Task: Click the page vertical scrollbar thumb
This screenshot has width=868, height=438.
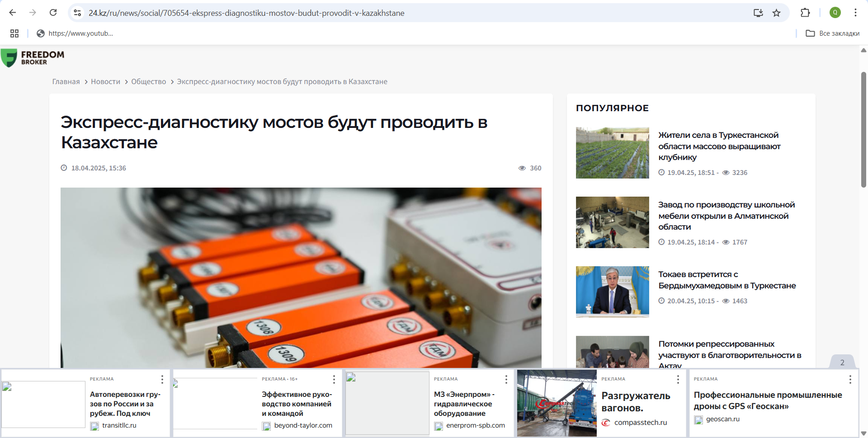Action: pos(863,129)
